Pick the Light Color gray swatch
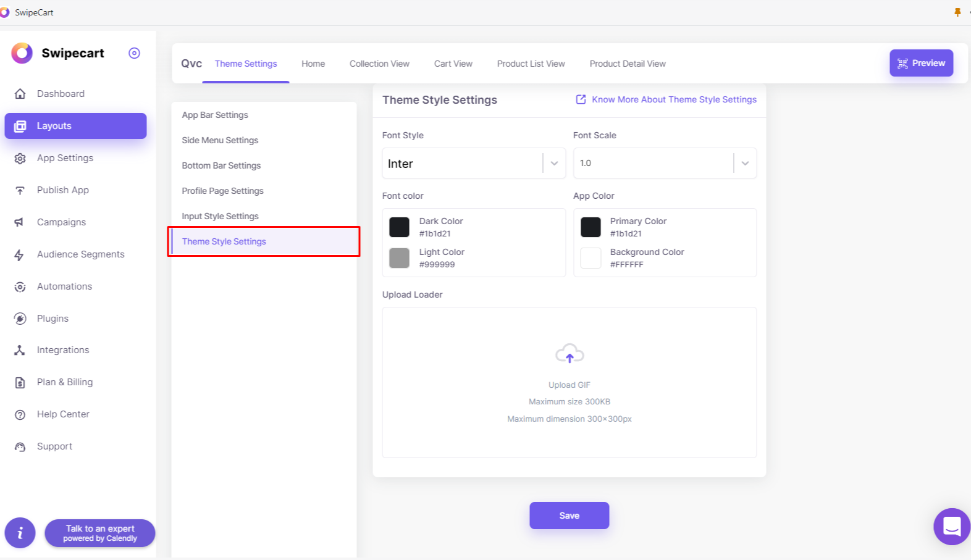971x560 pixels. click(400, 258)
